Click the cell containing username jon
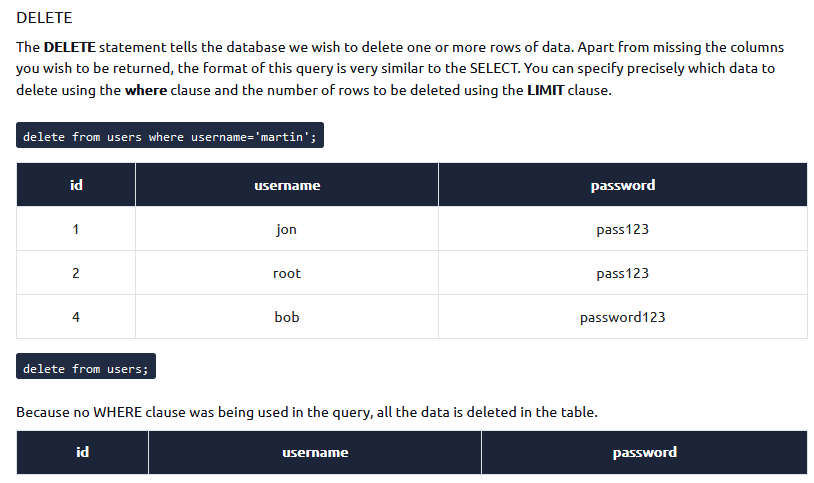The image size is (814, 483). [x=287, y=229]
